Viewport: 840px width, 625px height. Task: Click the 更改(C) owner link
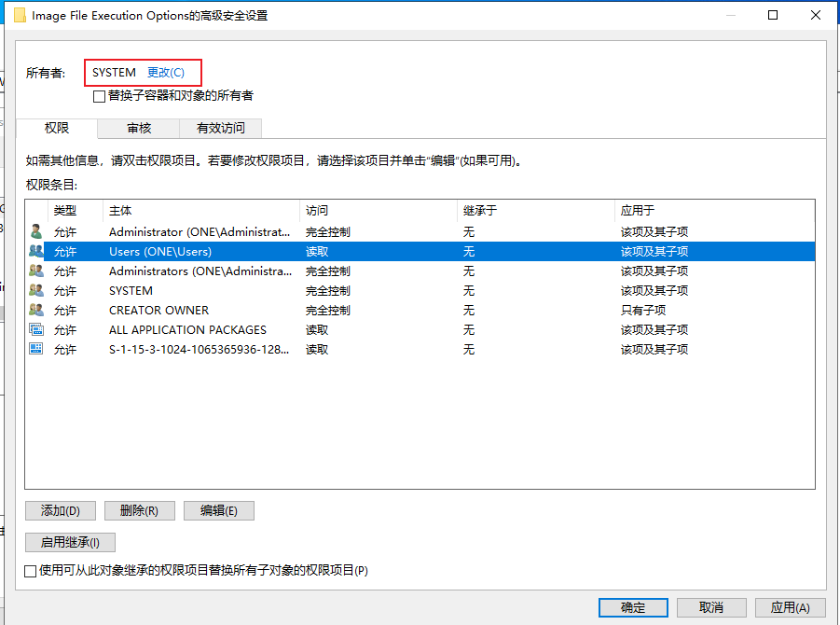[166, 73]
